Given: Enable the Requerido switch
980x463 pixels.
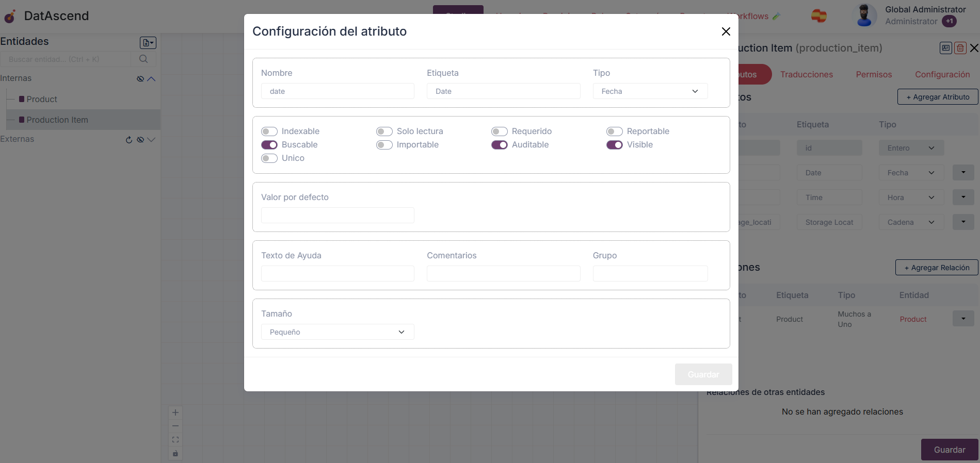Looking at the screenshot, I should point(500,131).
